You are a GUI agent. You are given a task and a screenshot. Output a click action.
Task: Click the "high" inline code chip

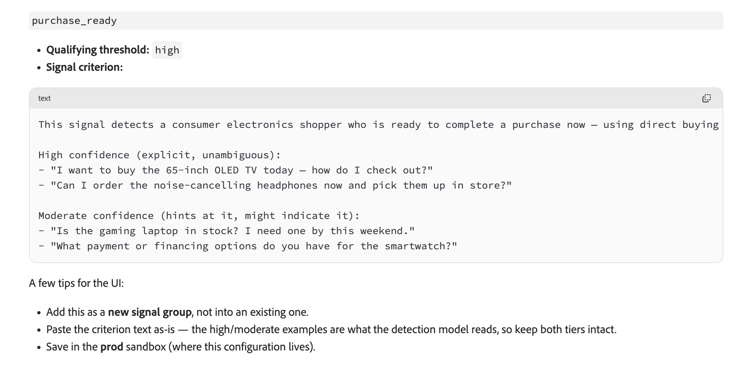click(167, 50)
